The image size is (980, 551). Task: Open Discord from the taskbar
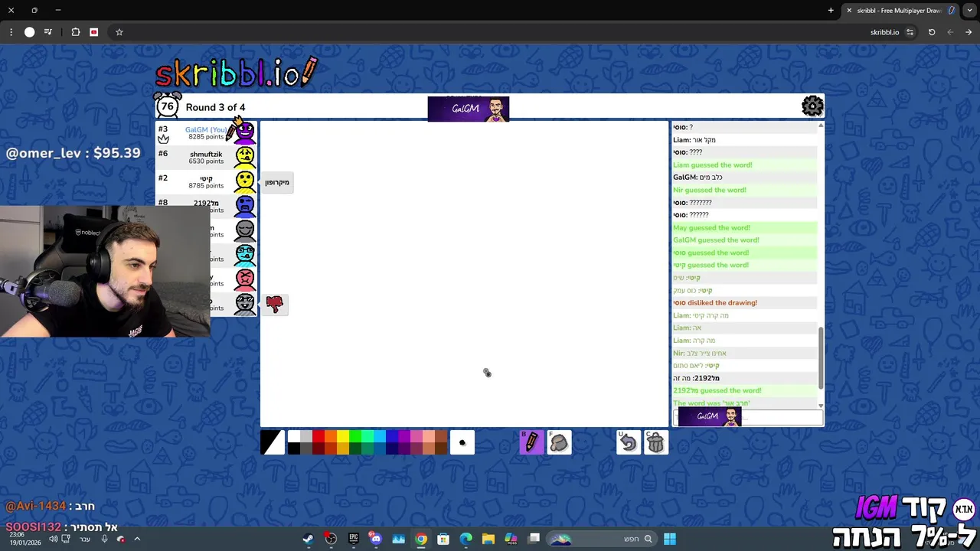376,539
